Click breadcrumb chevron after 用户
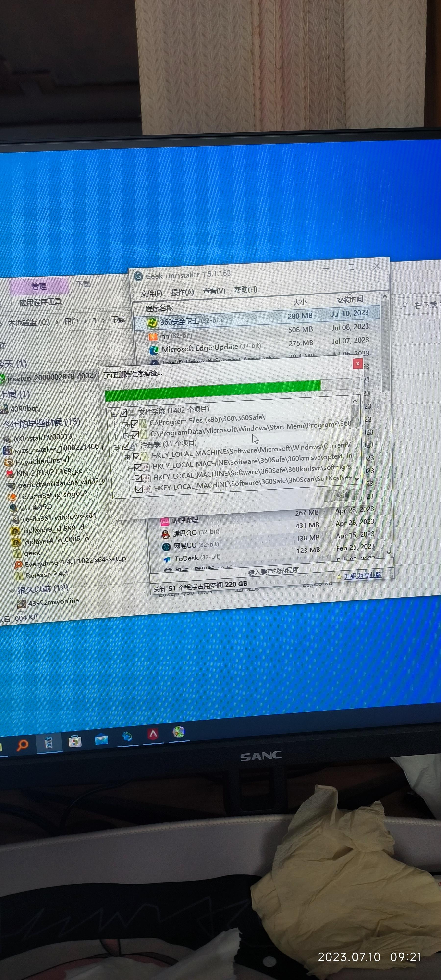 (85, 321)
